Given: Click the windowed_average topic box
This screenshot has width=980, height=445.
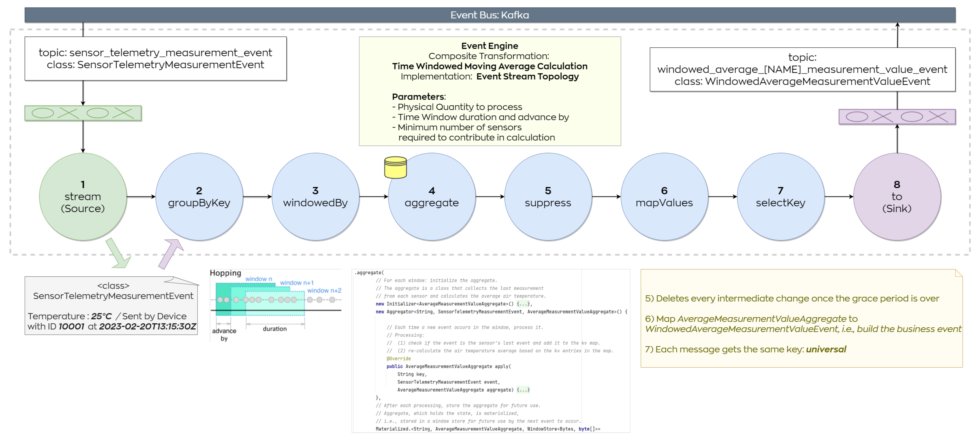Looking at the screenshot, I should pos(802,69).
